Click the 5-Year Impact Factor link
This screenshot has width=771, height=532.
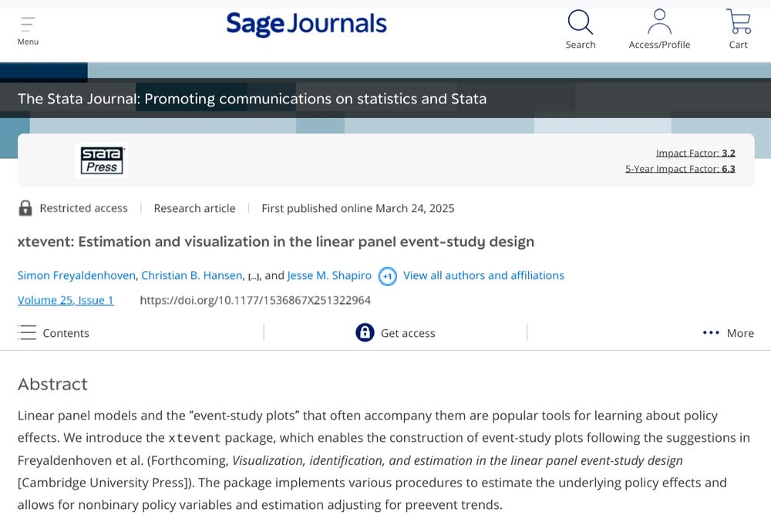pyautogui.click(x=679, y=169)
